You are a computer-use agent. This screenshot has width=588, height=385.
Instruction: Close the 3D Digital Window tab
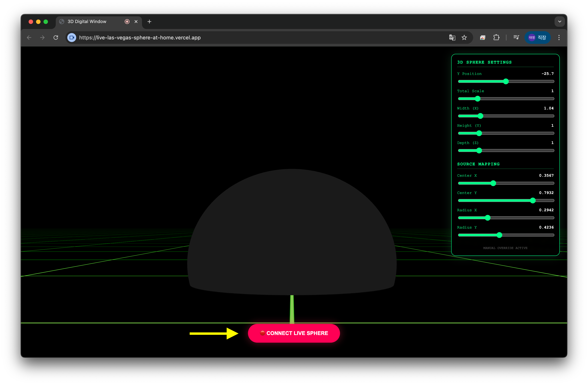(136, 22)
